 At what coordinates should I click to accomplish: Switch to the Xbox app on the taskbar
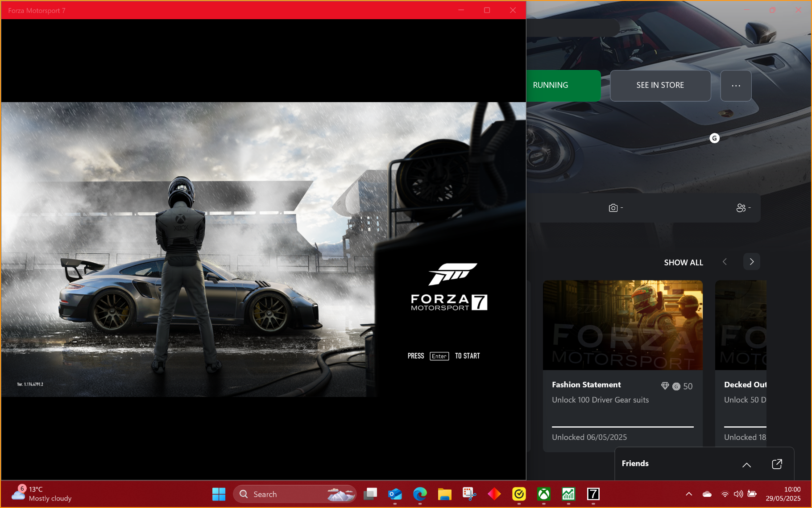543,494
